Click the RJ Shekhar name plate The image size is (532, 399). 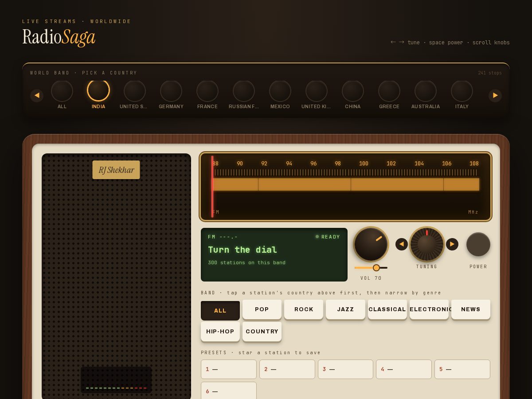pos(116,170)
